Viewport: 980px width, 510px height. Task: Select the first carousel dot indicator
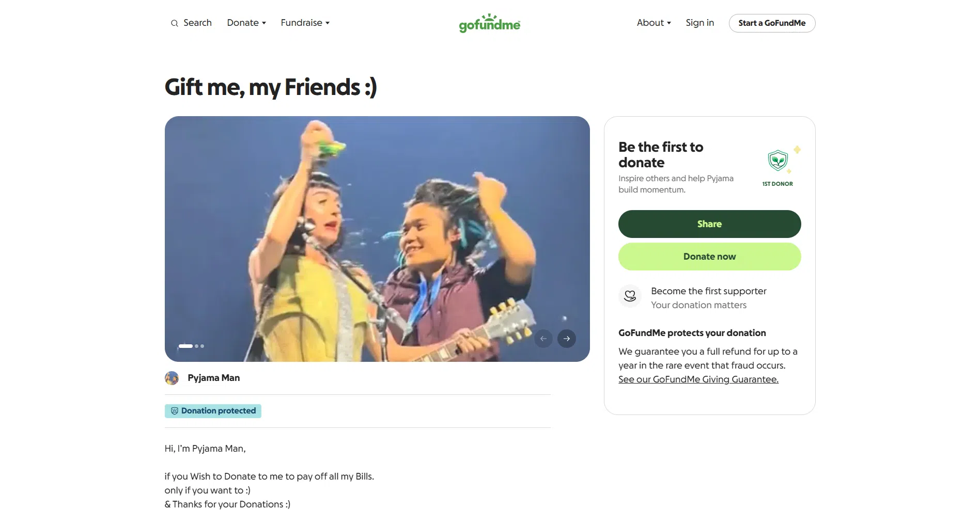click(x=185, y=346)
